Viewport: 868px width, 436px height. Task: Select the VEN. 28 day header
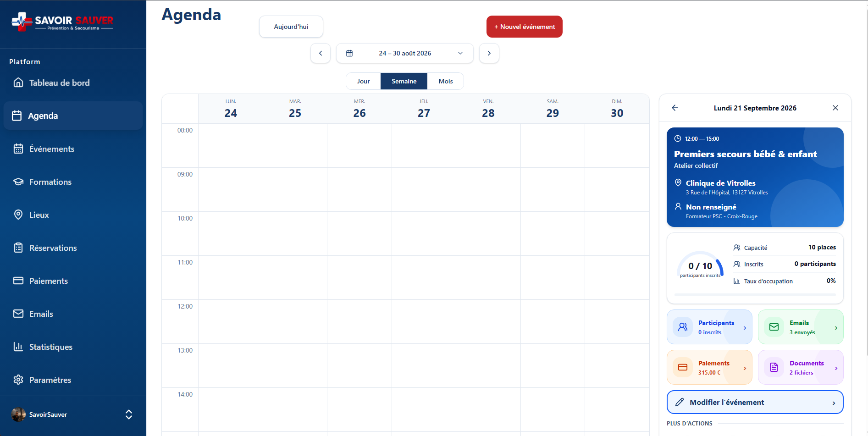point(488,109)
